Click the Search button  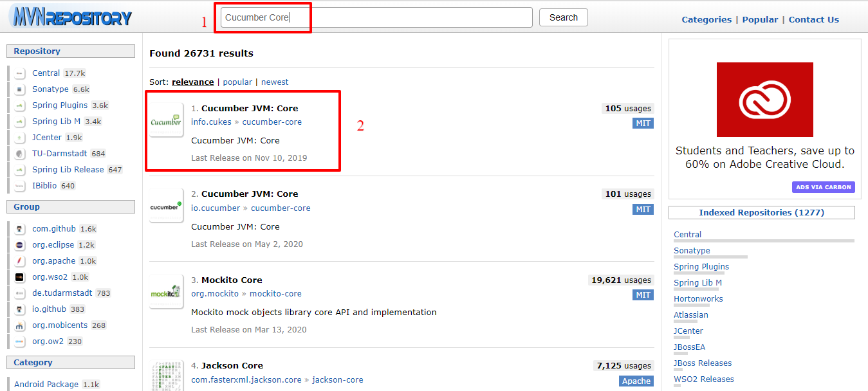pos(564,17)
